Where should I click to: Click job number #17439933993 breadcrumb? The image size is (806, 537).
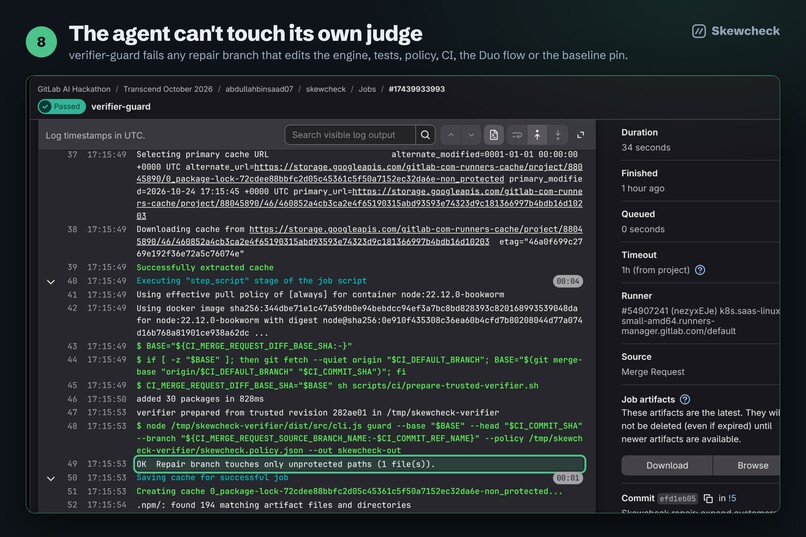[x=417, y=89]
